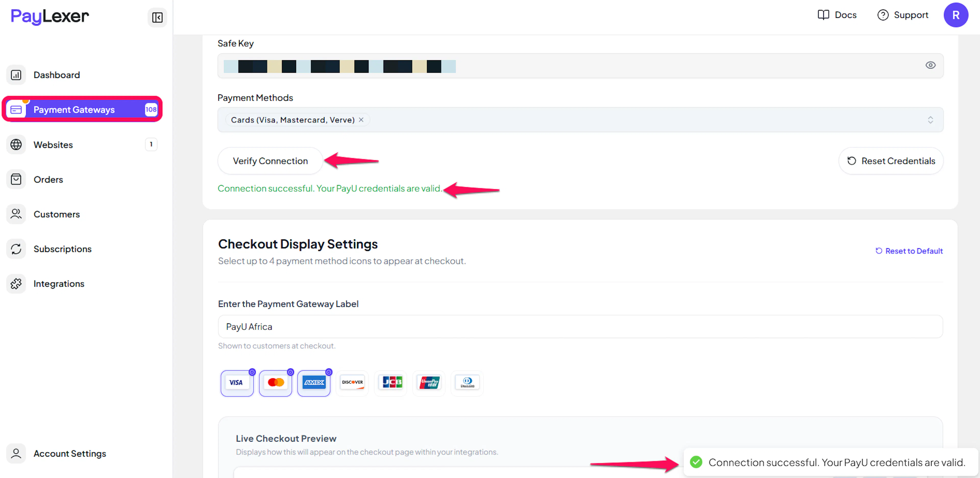980x478 pixels.
Task: Collapse the sidebar panel icon
Action: click(157, 17)
